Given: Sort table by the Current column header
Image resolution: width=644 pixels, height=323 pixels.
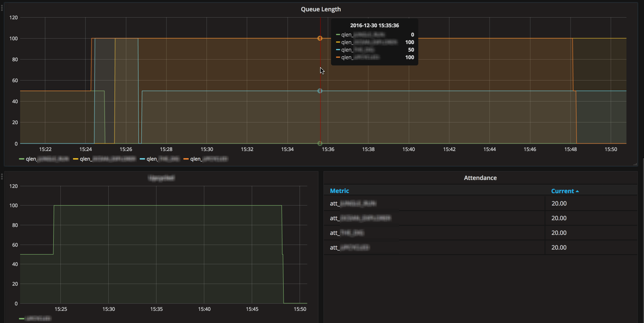Looking at the screenshot, I should coord(562,191).
